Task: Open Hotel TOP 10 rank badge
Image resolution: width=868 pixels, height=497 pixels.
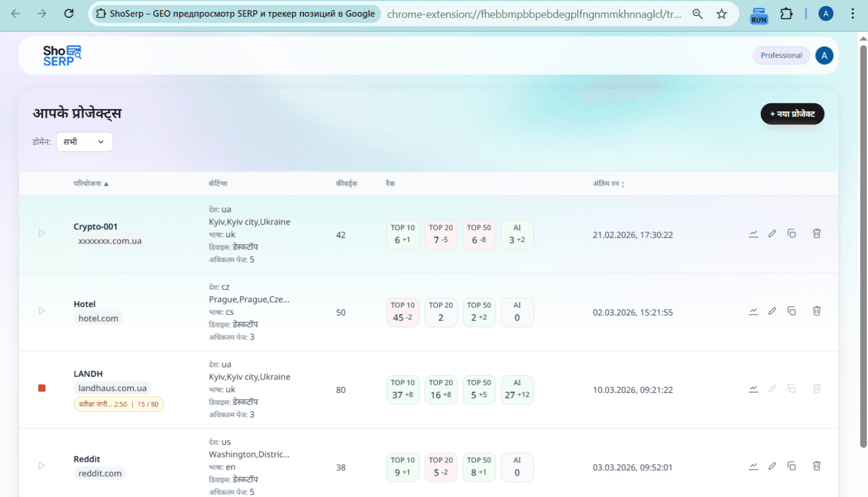Action: click(x=403, y=312)
